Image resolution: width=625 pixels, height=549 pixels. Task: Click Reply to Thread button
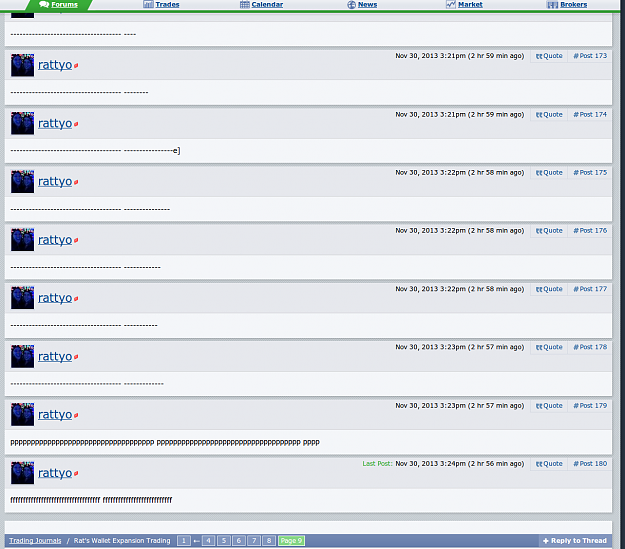[575, 541]
